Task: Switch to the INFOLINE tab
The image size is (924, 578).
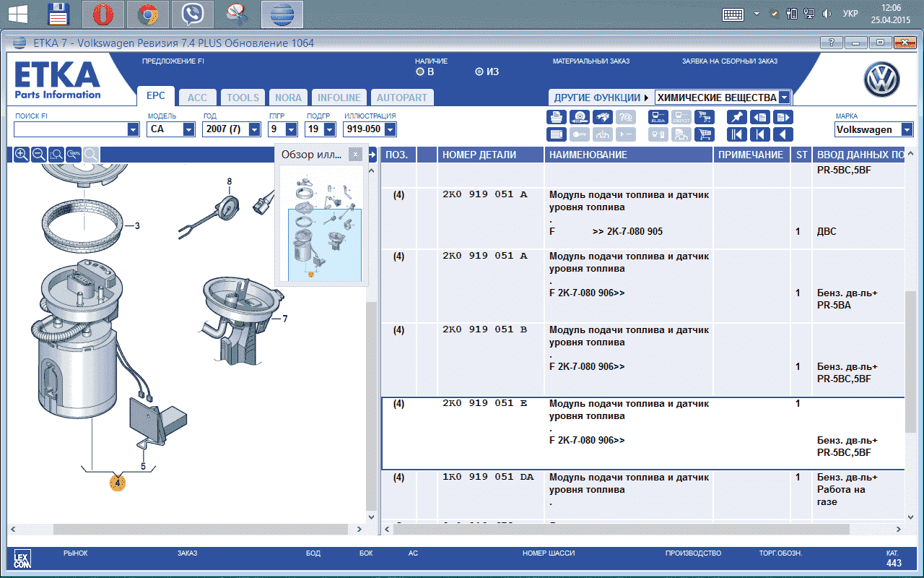Action: pos(339,98)
